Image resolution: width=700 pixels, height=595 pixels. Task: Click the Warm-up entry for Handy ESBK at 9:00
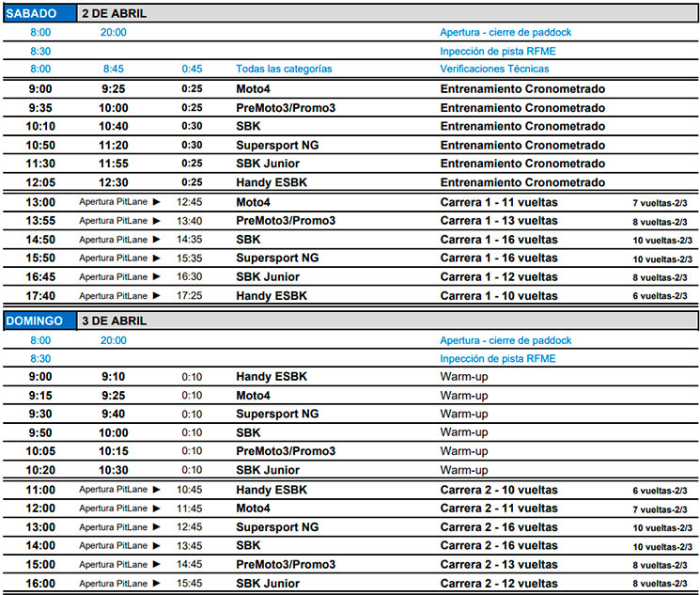coord(464,377)
